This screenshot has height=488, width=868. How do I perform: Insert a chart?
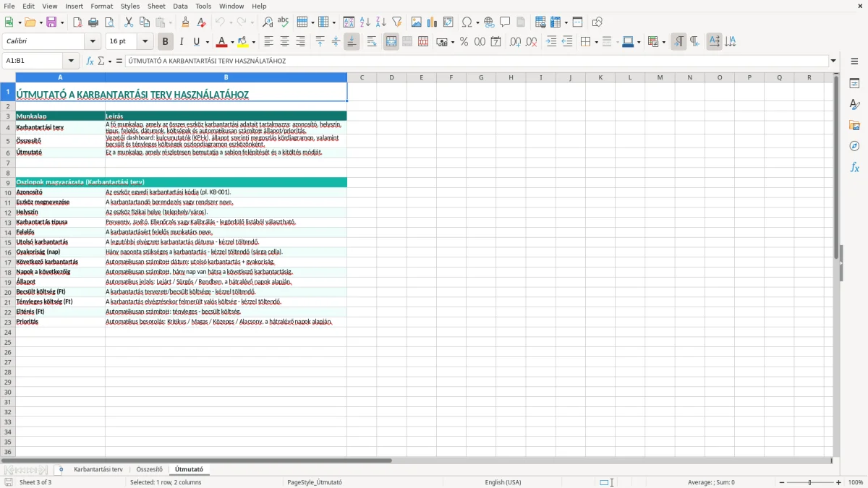coord(433,22)
